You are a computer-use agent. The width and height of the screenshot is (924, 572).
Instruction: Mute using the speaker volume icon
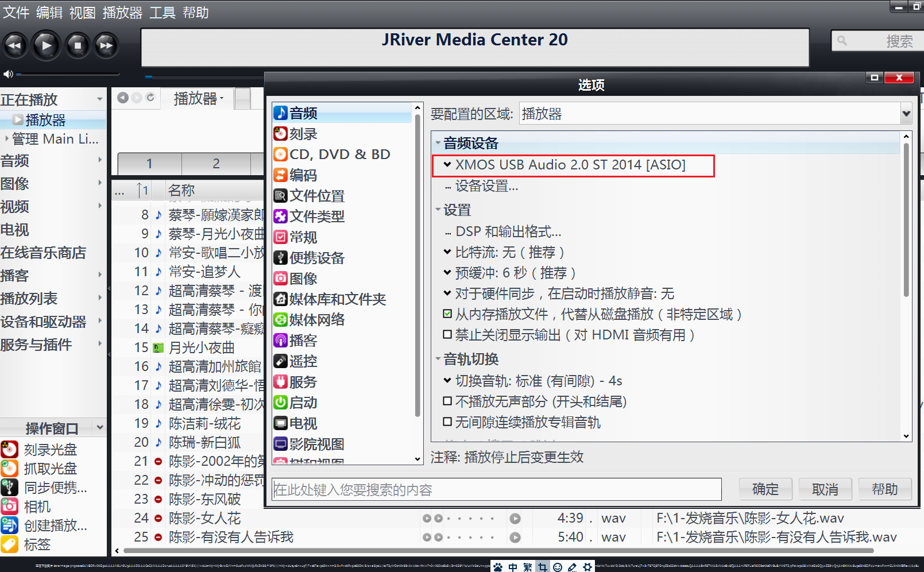coord(8,74)
